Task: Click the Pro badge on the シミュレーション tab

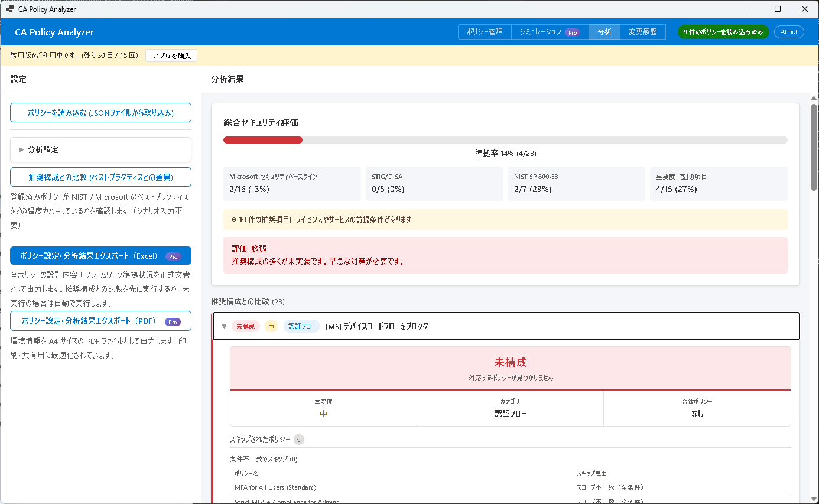Action: pos(572,32)
